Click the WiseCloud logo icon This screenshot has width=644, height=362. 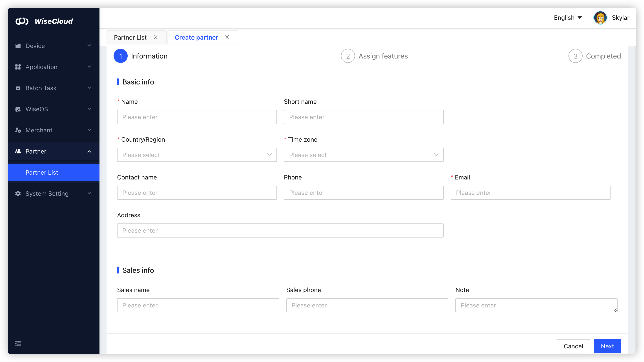(x=22, y=21)
